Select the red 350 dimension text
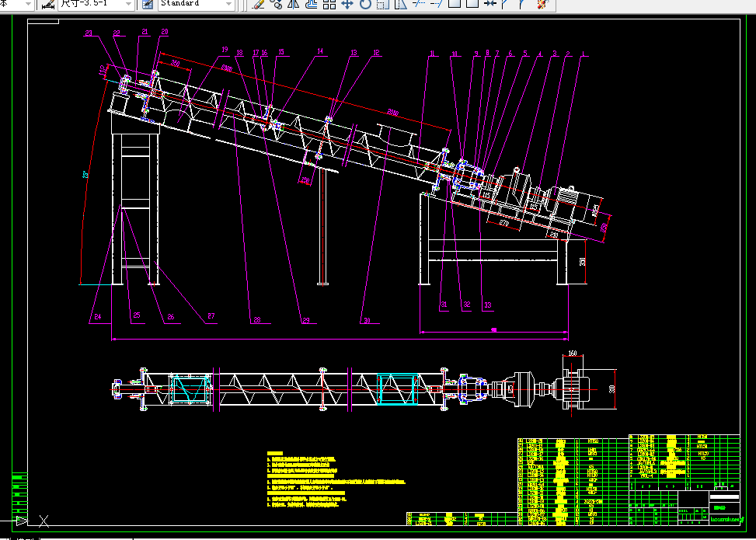This screenshot has height=540, width=756. coord(175,63)
